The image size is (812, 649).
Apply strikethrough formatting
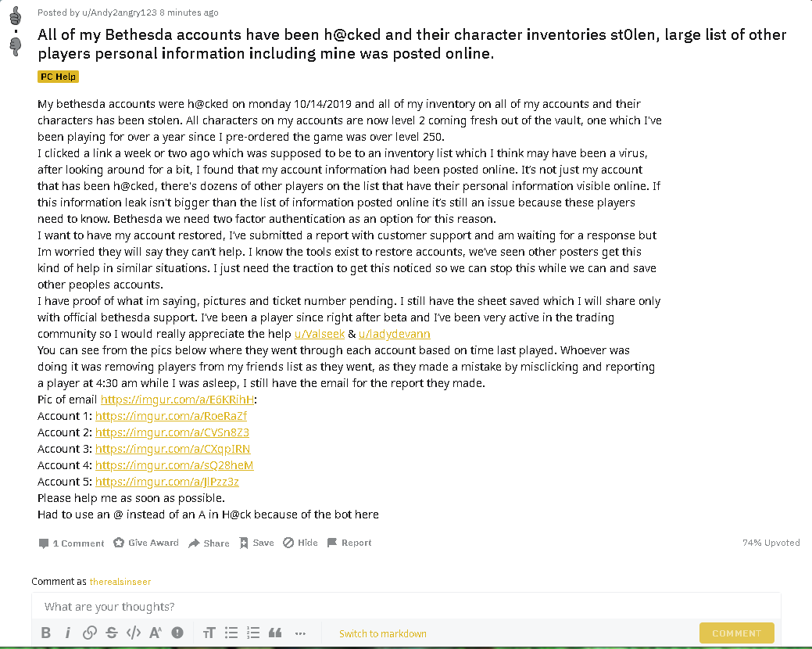click(x=111, y=633)
